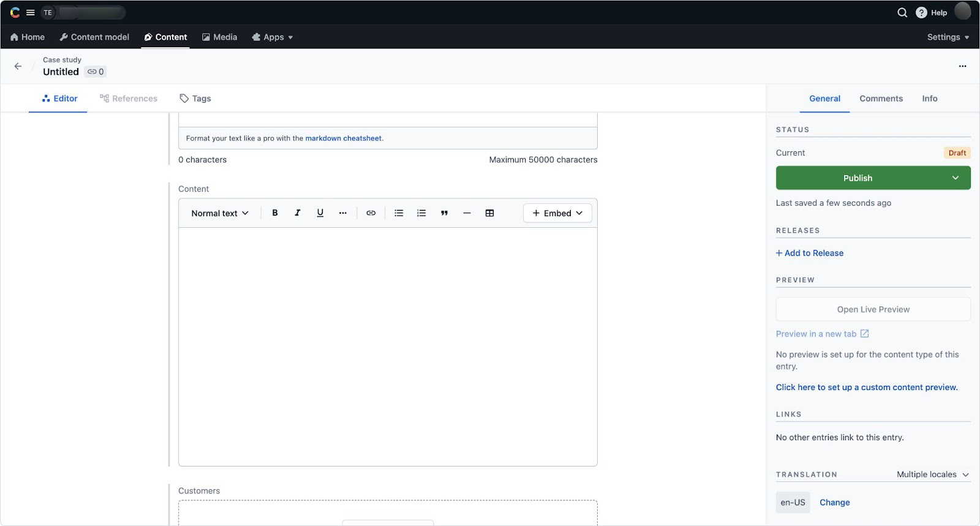Click Add to Release
The height and width of the screenshot is (526, 980).
pos(810,253)
